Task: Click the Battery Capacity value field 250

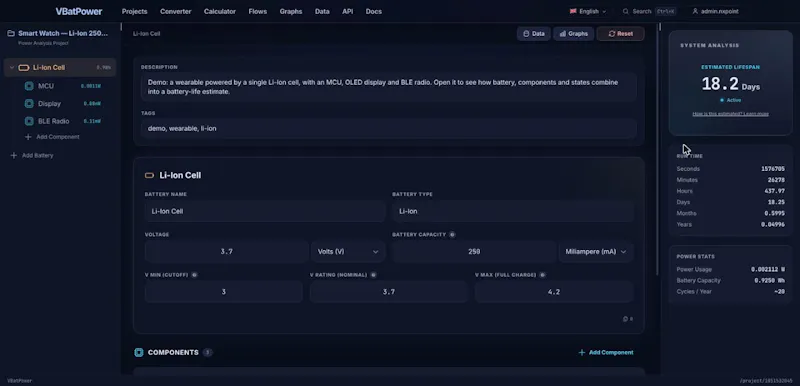Action: pos(474,251)
